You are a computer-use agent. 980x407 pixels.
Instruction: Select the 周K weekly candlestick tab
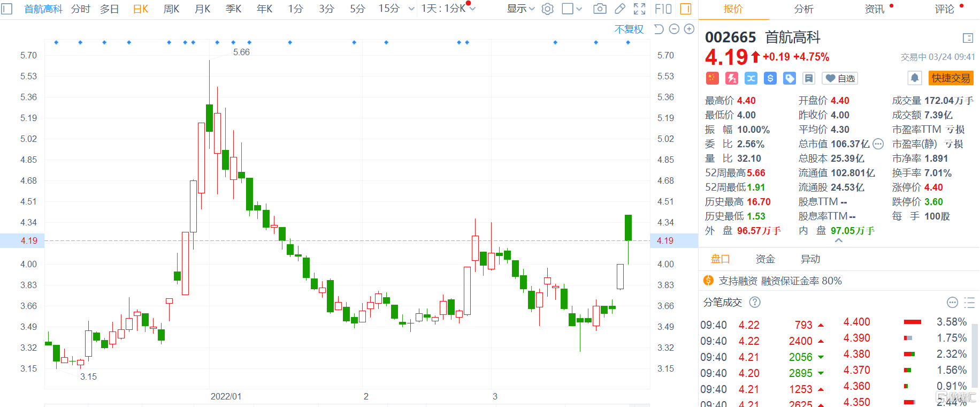point(171,9)
